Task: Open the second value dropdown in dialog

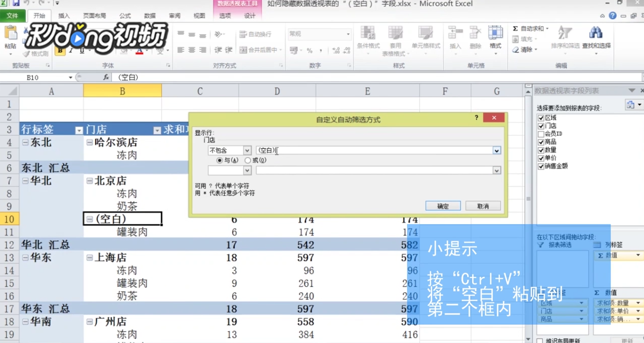Action: pyautogui.click(x=497, y=170)
